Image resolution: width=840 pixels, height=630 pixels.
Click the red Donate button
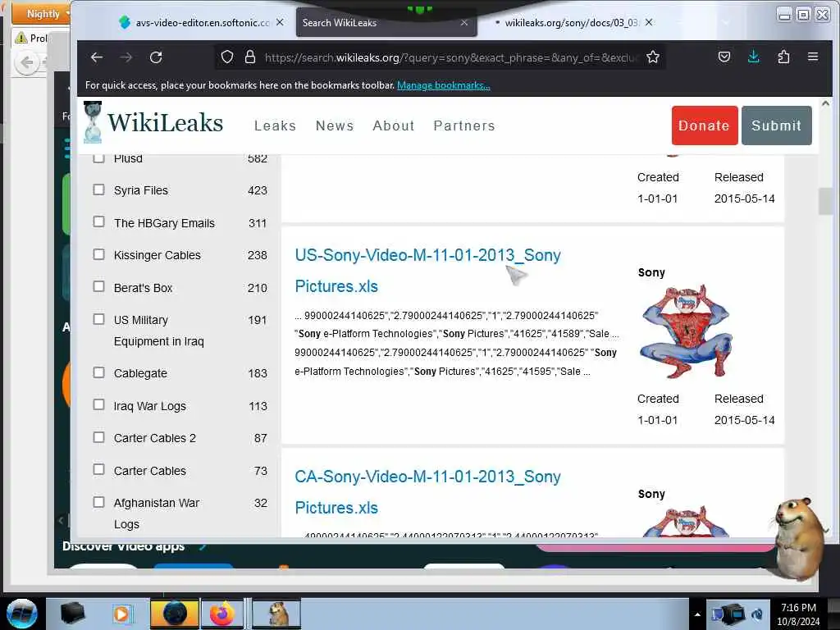pos(705,126)
